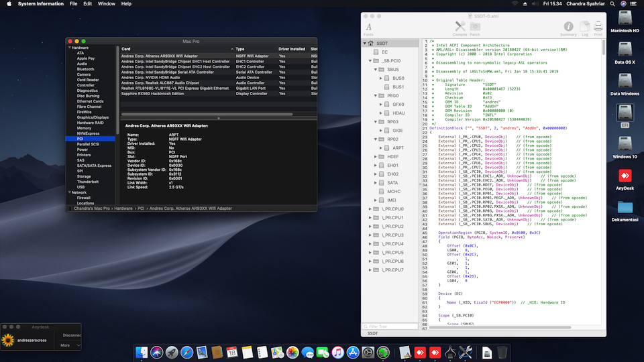The image size is (644, 362).
Task: Open iTunes from the dock
Action: coord(337,352)
